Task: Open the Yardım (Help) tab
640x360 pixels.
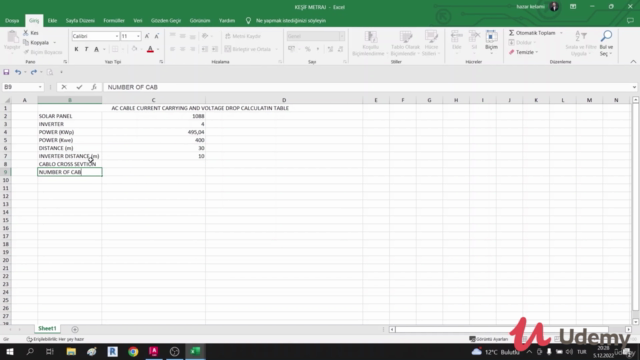Action: pos(227,20)
